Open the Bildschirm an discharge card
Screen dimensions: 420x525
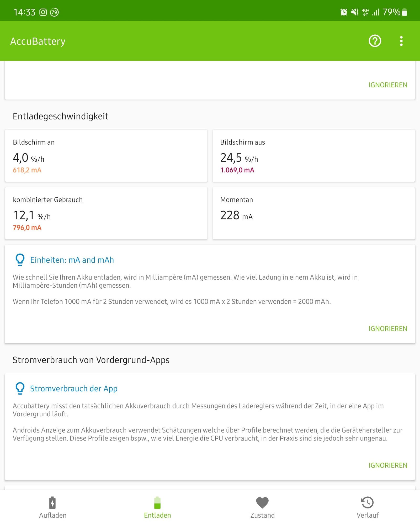106,156
